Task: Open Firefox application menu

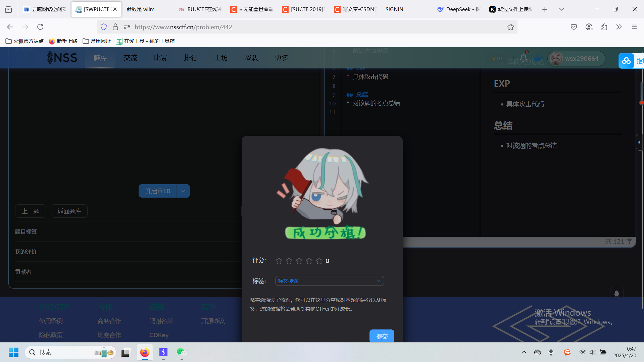Action: pos(634,27)
